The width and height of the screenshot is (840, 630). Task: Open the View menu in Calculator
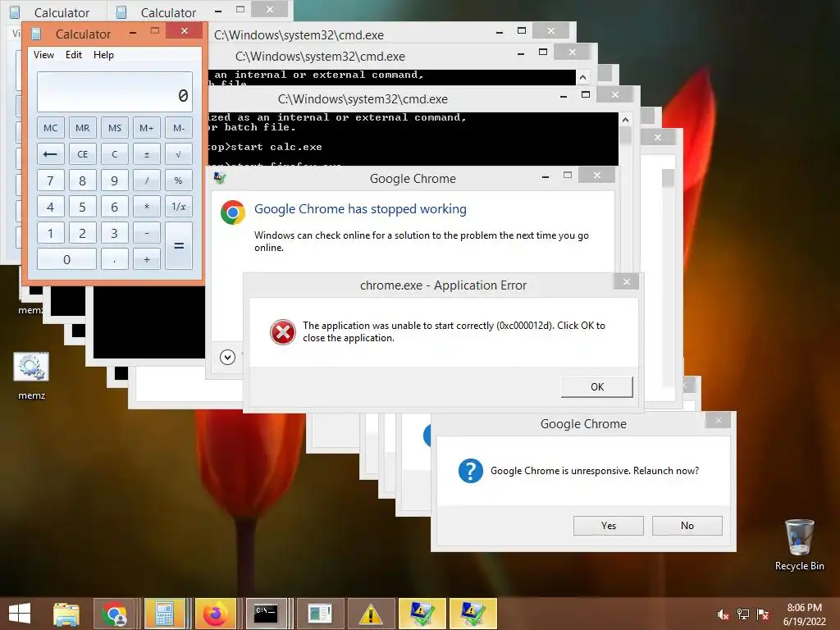[x=43, y=55]
